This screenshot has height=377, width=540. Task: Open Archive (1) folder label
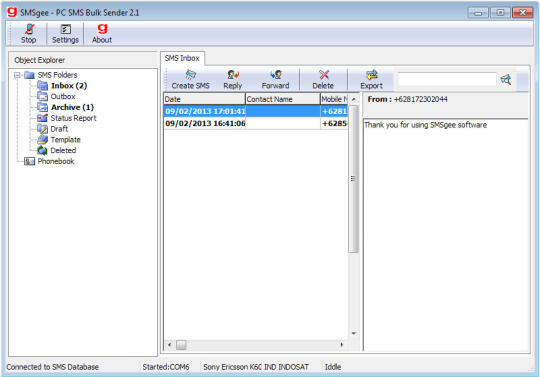72,107
